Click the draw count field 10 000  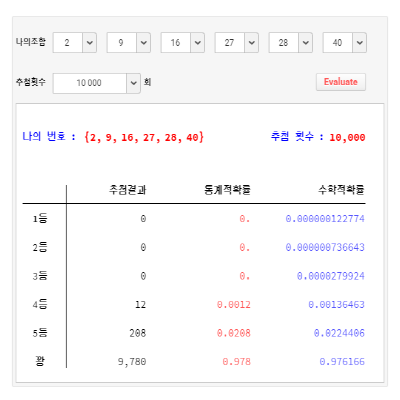click(90, 83)
